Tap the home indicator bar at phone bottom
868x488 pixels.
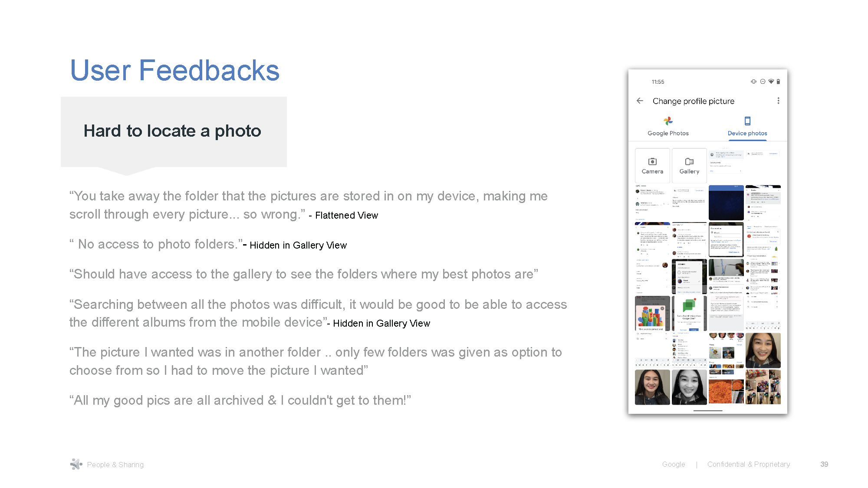[708, 410]
